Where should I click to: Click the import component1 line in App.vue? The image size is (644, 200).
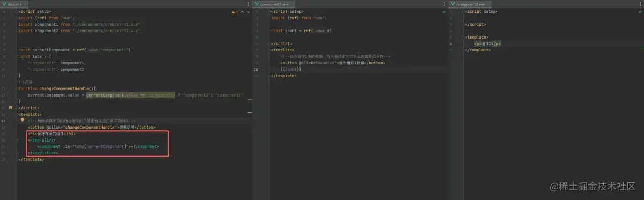click(79, 24)
